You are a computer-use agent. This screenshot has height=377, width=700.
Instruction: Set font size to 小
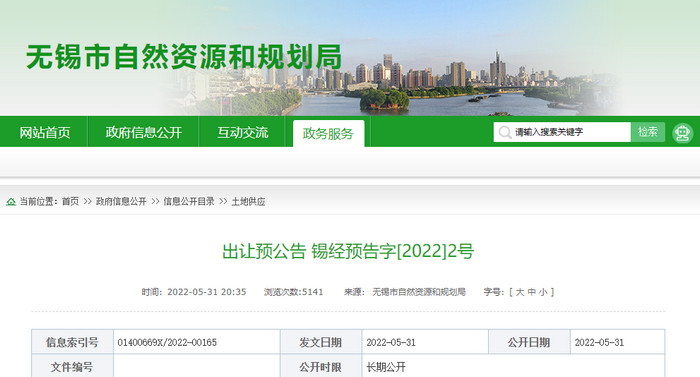click(x=543, y=292)
